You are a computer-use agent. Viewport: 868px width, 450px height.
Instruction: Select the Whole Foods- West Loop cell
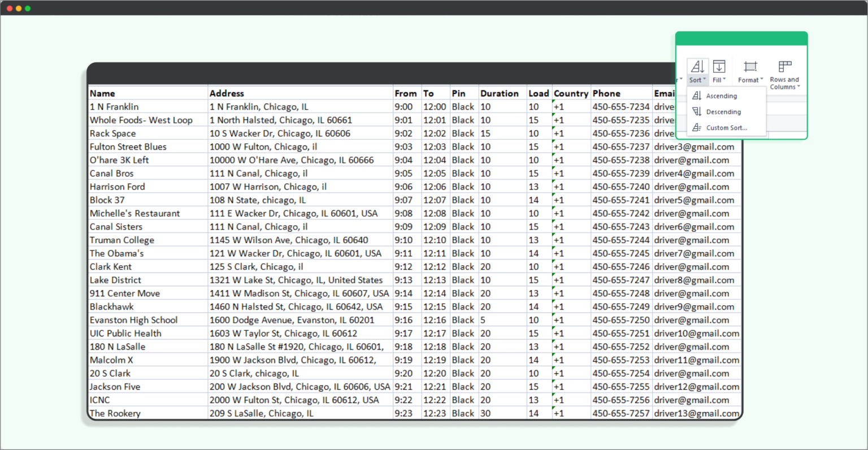[x=148, y=120]
